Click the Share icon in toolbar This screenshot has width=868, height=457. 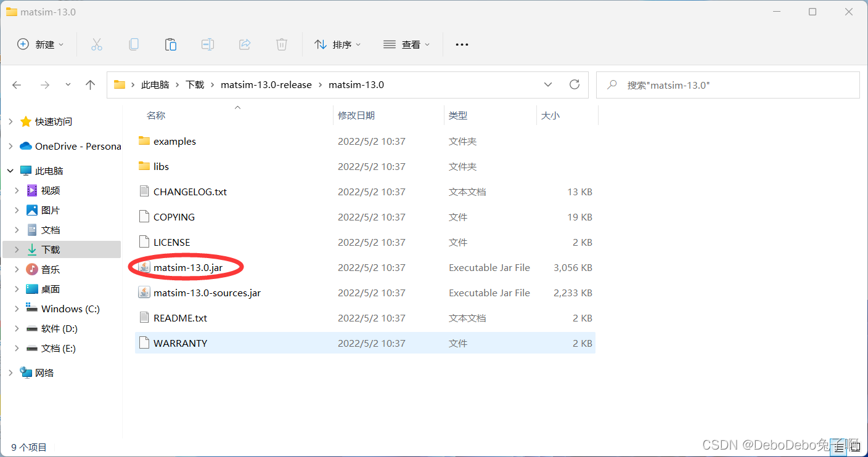[x=245, y=44]
